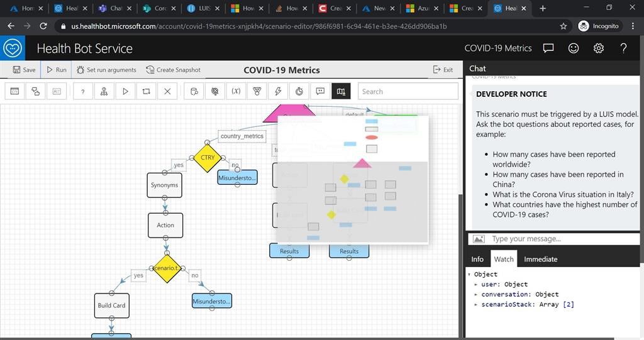The height and width of the screenshot is (340, 644).
Task: Expand the user: Object entry
Action: click(x=476, y=284)
